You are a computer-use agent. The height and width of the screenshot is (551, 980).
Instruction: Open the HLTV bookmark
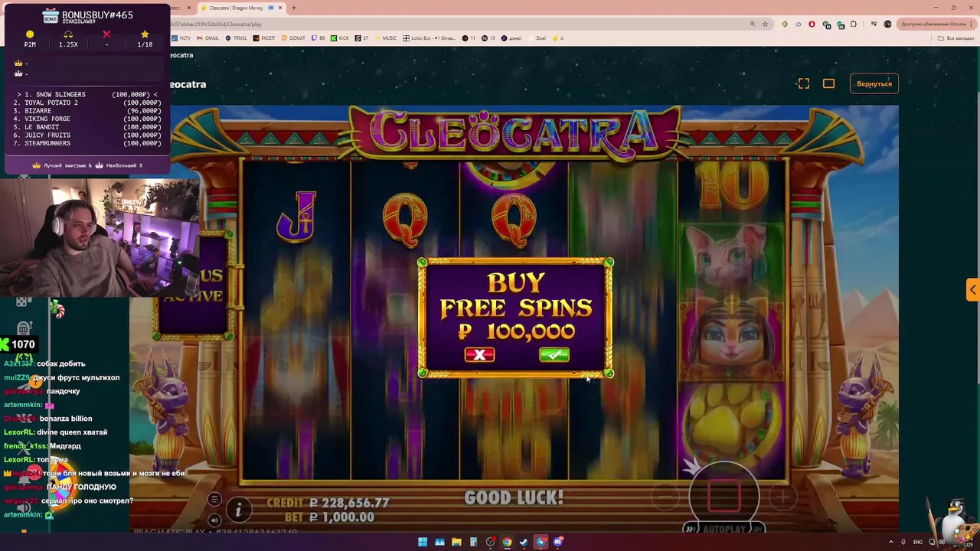point(182,37)
